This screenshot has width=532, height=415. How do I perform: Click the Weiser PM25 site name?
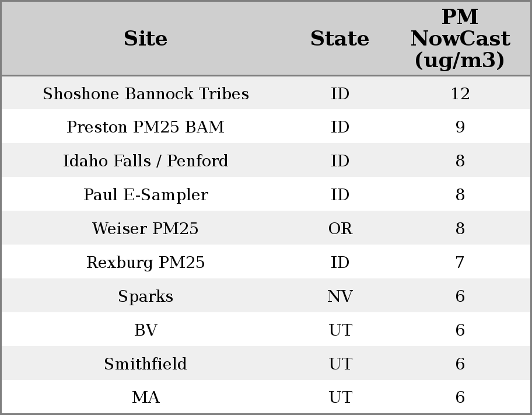tap(145, 229)
